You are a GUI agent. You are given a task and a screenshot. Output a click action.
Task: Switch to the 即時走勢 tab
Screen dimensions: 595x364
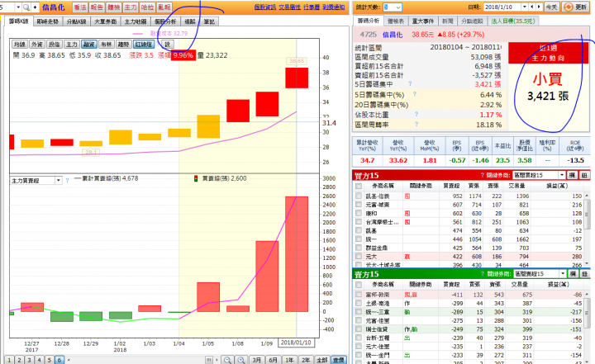[48, 21]
